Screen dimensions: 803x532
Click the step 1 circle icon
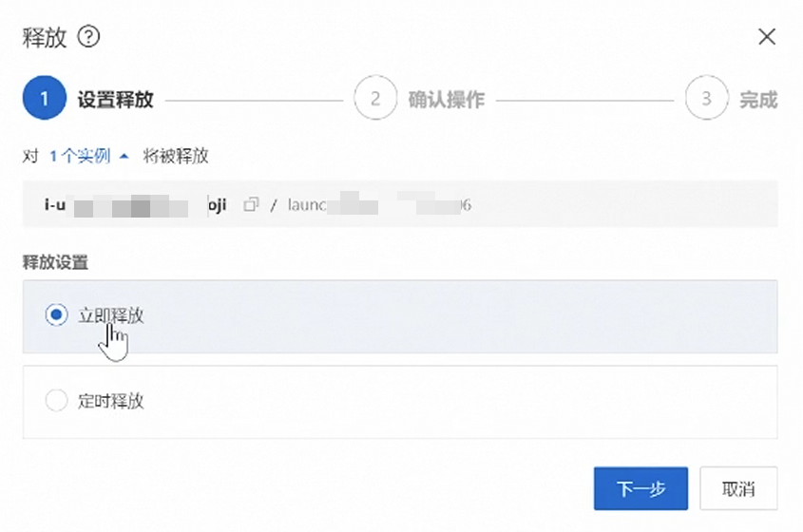click(x=43, y=99)
